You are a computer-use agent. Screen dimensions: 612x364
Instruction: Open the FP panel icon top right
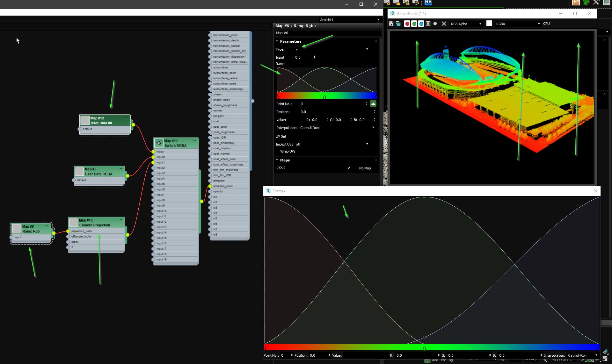(576, 3)
